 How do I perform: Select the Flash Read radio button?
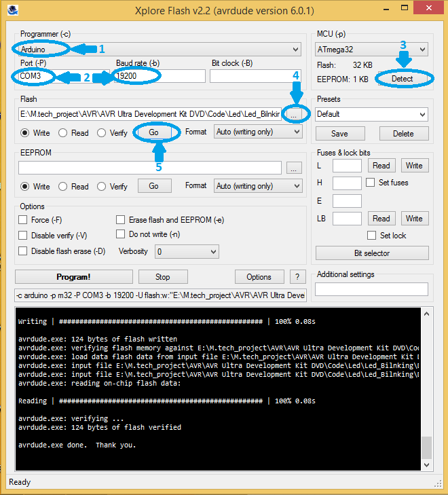[63, 133]
